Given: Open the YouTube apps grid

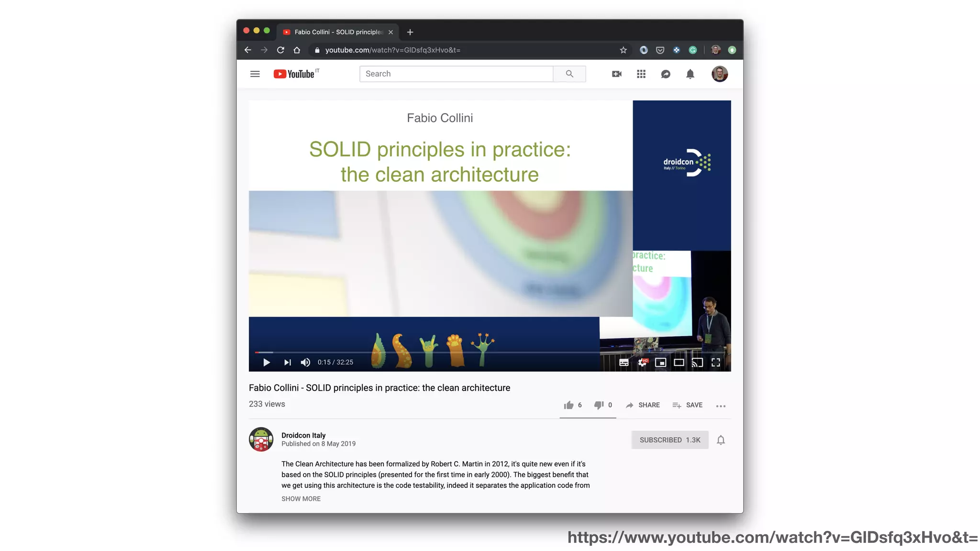Looking at the screenshot, I should pos(641,74).
